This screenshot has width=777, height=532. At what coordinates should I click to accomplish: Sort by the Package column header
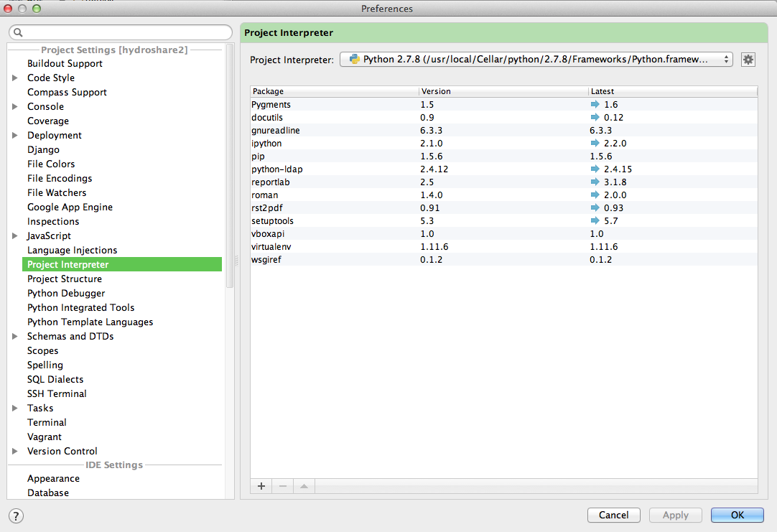click(x=335, y=91)
